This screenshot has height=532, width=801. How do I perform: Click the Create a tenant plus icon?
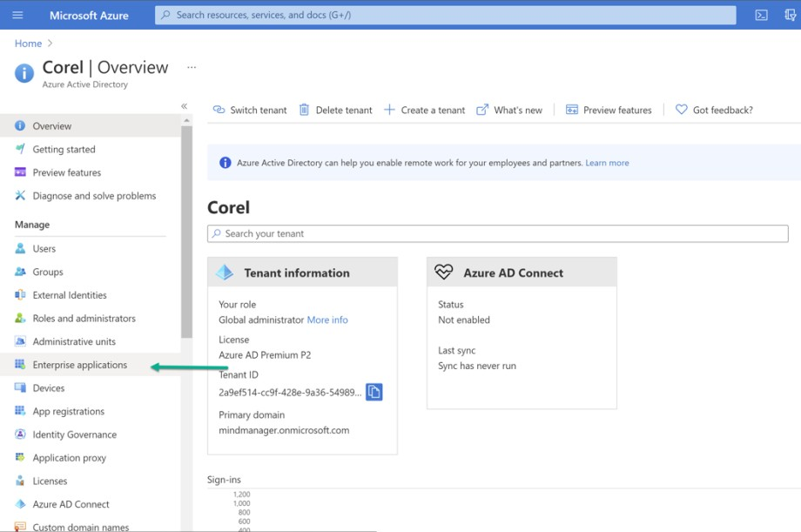click(x=389, y=110)
